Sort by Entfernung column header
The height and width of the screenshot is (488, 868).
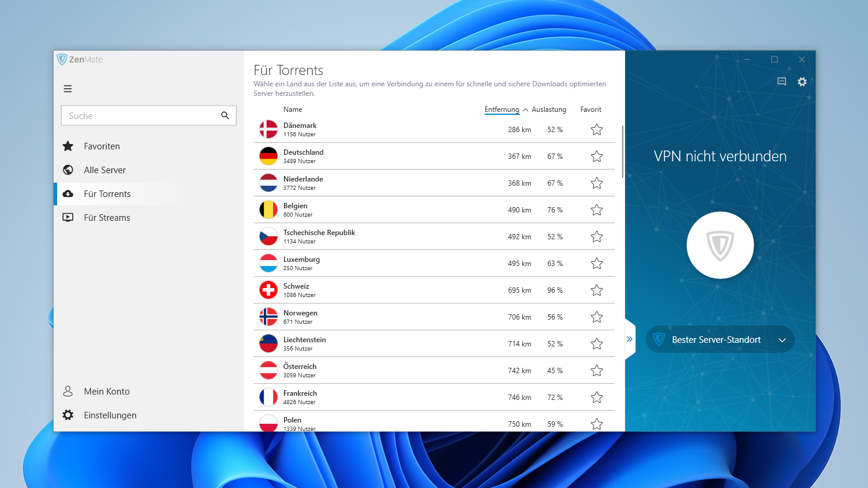tap(502, 110)
